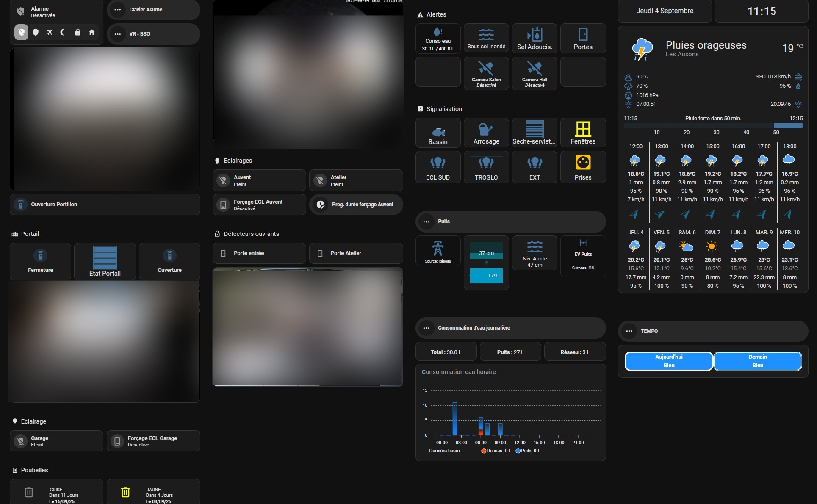Click the Sous-sol inondé waves icon
This screenshot has height=504, width=817.
click(x=486, y=34)
